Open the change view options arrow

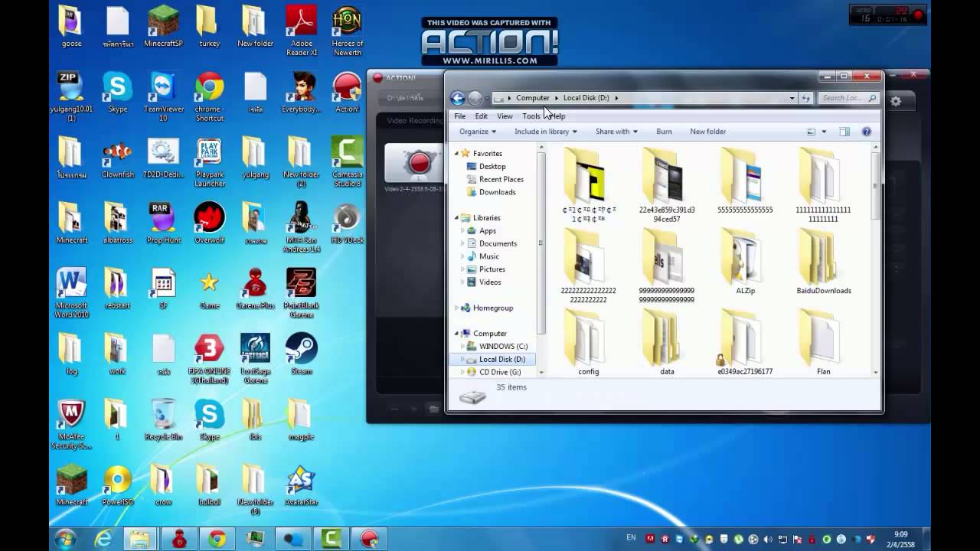click(824, 132)
